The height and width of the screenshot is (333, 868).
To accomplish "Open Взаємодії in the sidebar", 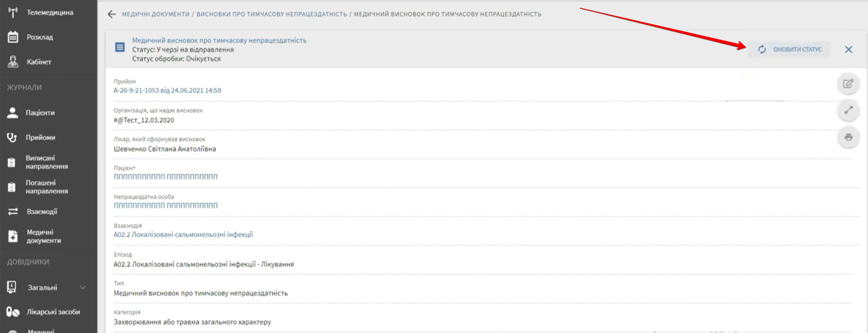I will [x=41, y=211].
